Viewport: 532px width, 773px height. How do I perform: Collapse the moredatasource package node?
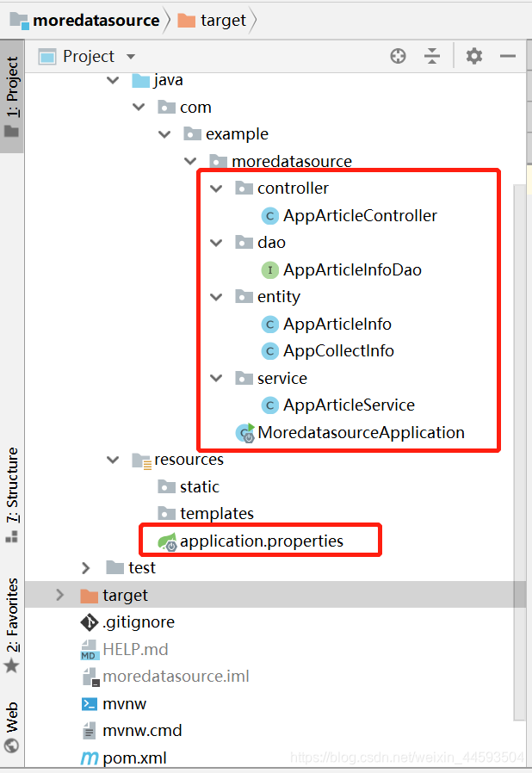pyautogui.click(x=190, y=160)
